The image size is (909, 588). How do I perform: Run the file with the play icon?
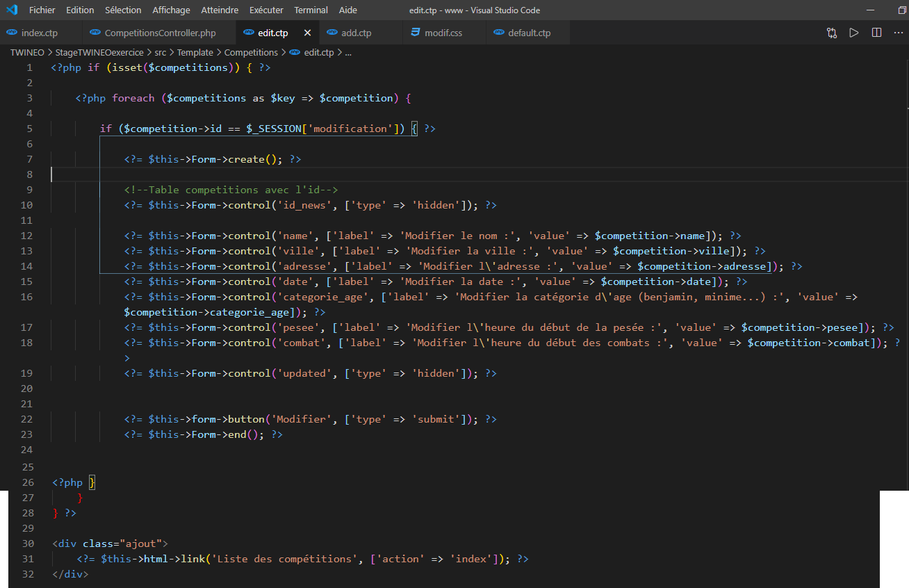coord(854,33)
